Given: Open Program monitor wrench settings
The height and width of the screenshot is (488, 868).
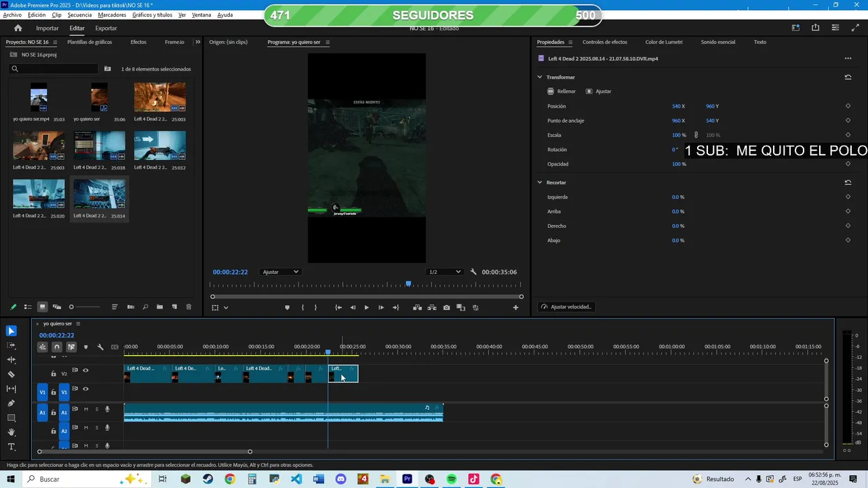Looking at the screenshot, I should [x=473, y=272].
